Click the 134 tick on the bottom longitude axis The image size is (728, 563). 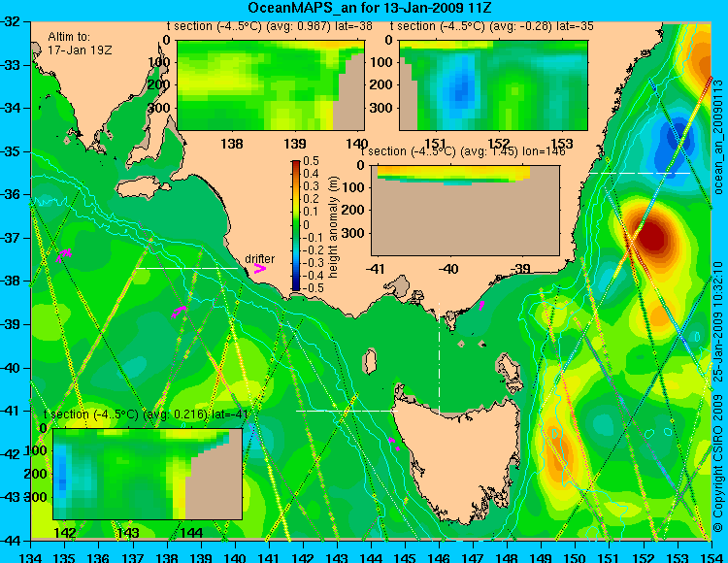click(31, 556)
